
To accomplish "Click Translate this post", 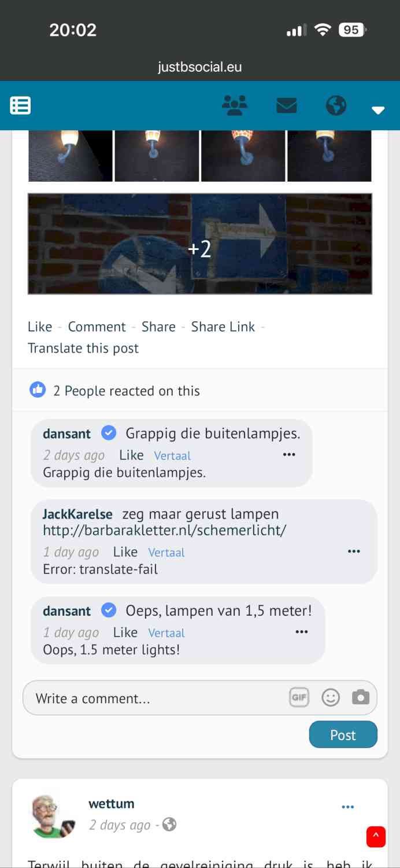I will 83,348.
